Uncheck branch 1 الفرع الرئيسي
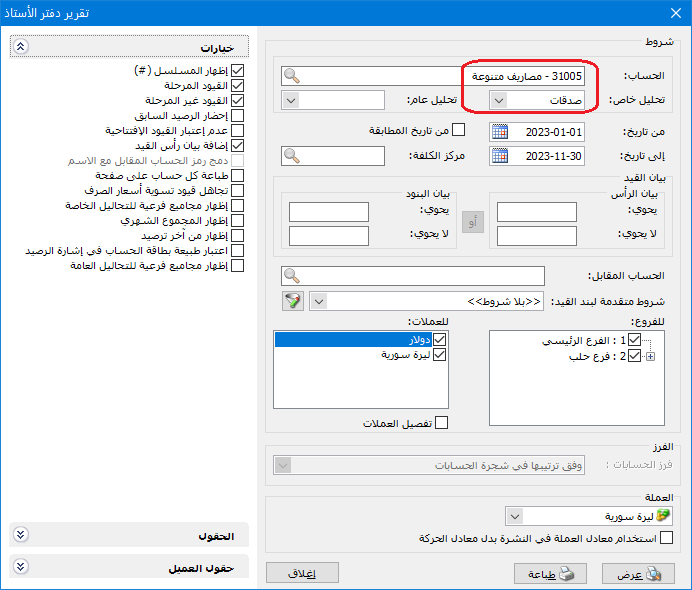 click(x=634, y=340)
